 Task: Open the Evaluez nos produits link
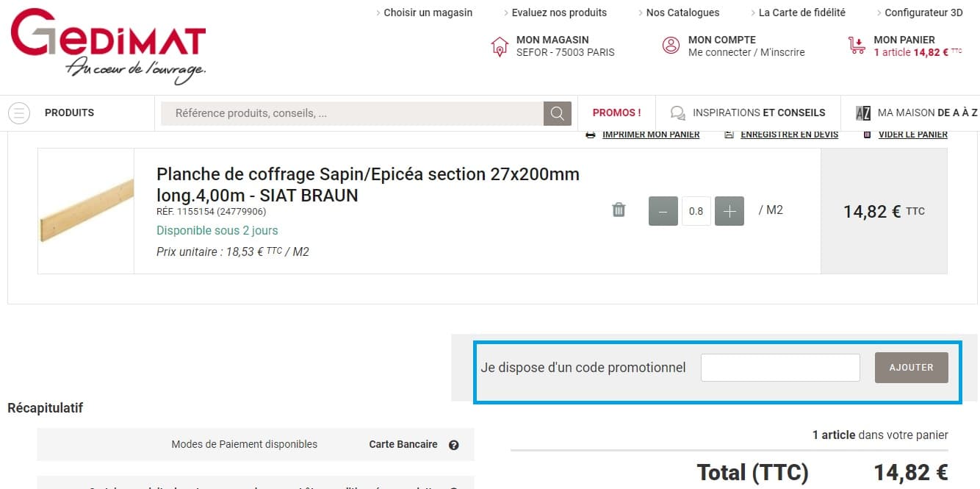tap(559, 13)
